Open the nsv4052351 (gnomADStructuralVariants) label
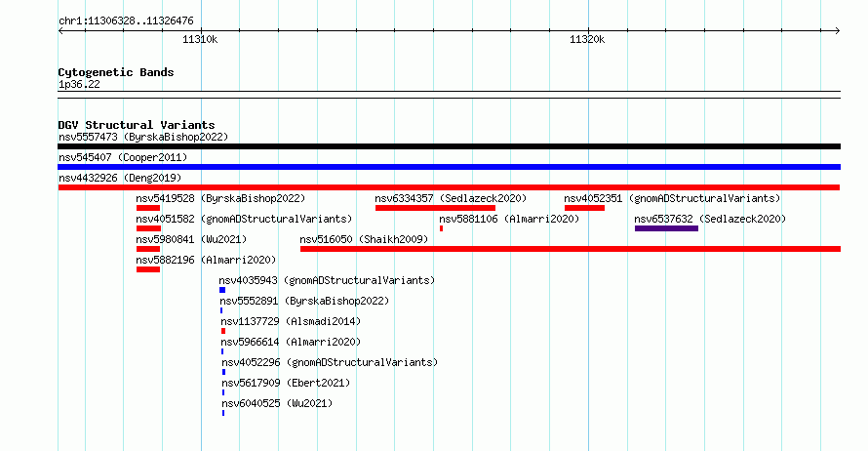 672,198
